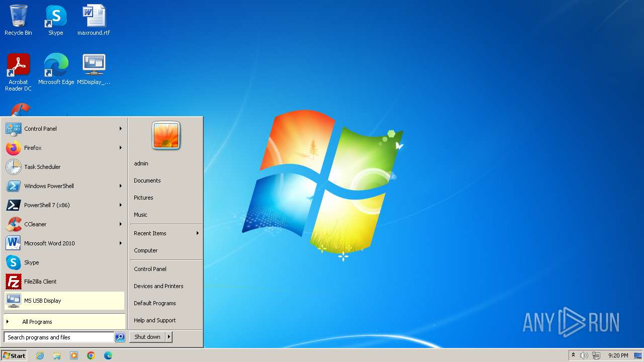Show hidden tray icons arrow
This screenshot has width=644, height=362.
tap(573, 355)
